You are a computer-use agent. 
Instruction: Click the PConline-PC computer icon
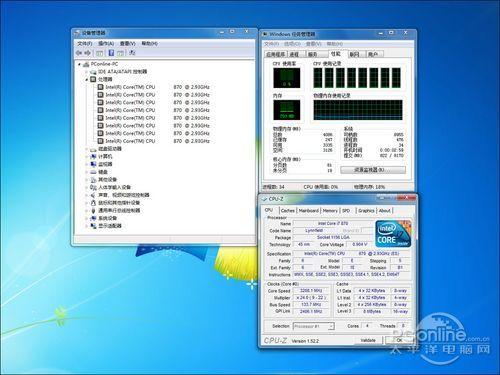[x=86, y=64]
